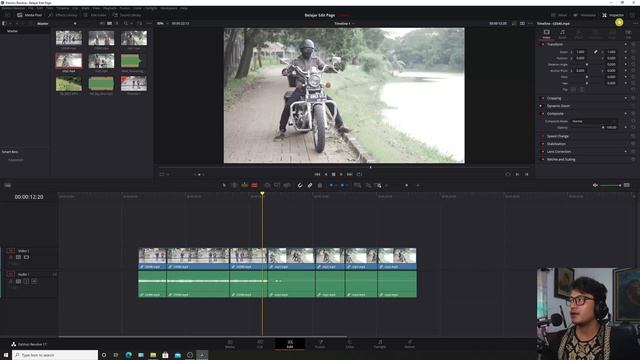Switch to Inspector Audio tab
Viewport: 640px width, 360px height.
pos(562,34)
